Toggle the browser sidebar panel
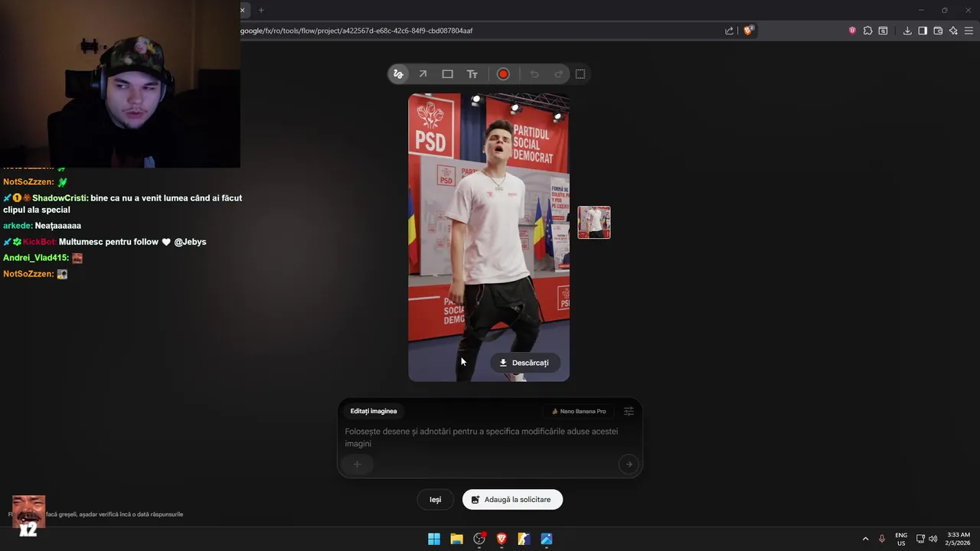The width and height of the screenshot is (980, 551). point(923,31)
